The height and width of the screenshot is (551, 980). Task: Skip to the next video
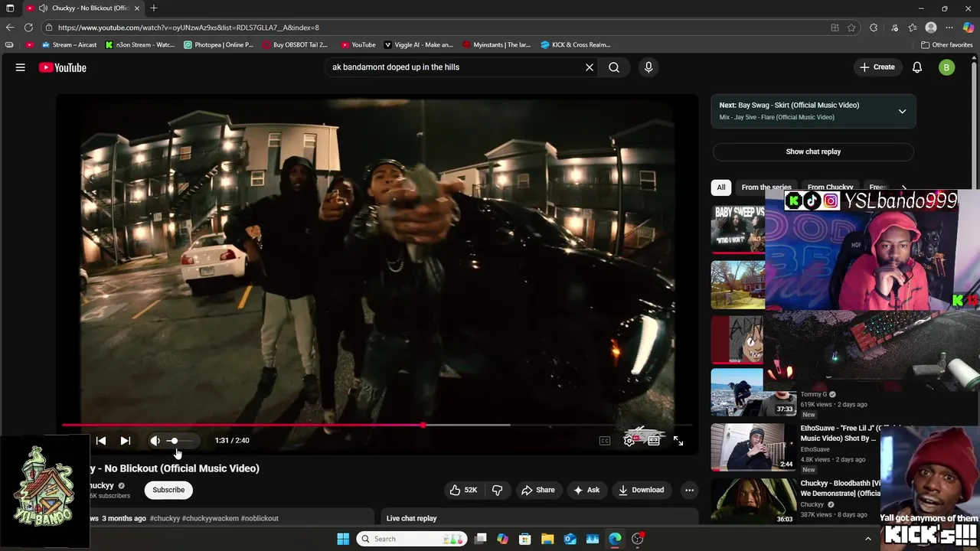point(126,441)
